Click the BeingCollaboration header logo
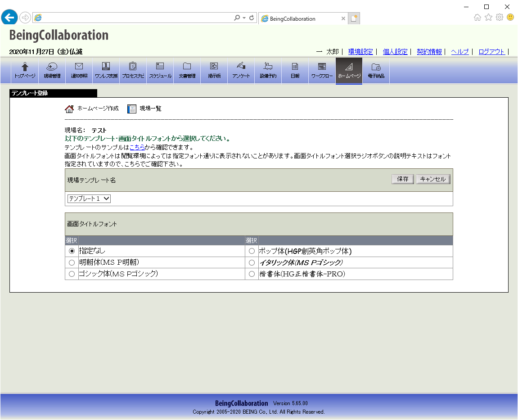 tap(59, 35)
